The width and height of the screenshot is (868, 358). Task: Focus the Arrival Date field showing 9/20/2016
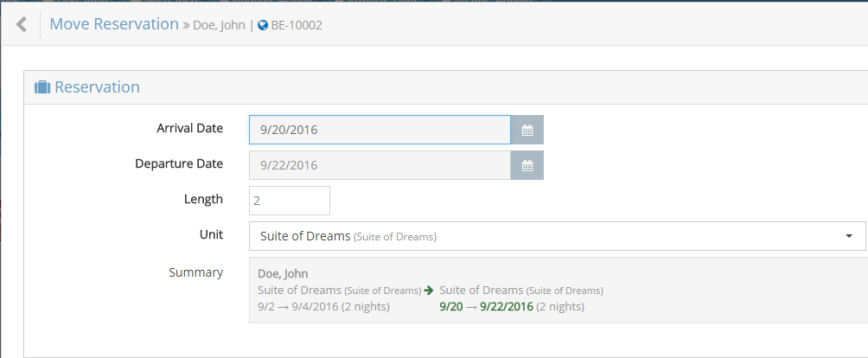coord(380,131)
